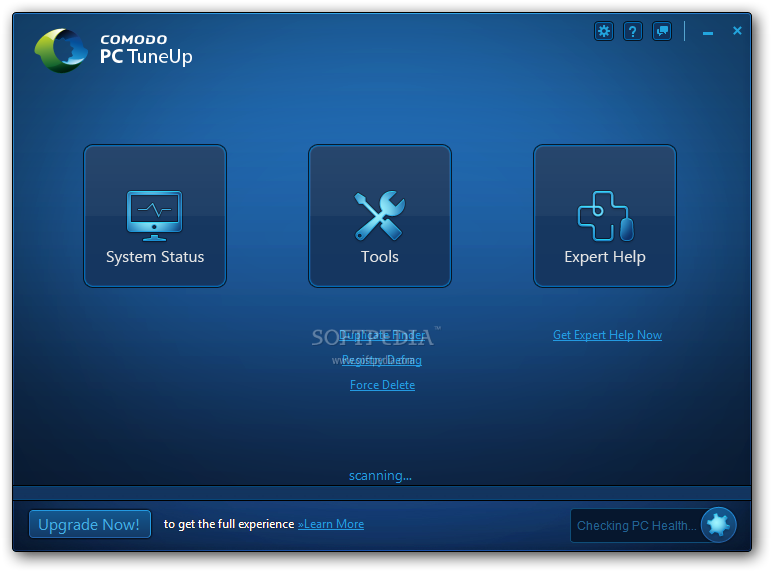Screen dimensions: 772x572
Task: Click the settings gear icon in title bar
Action: tap(604, 32)
